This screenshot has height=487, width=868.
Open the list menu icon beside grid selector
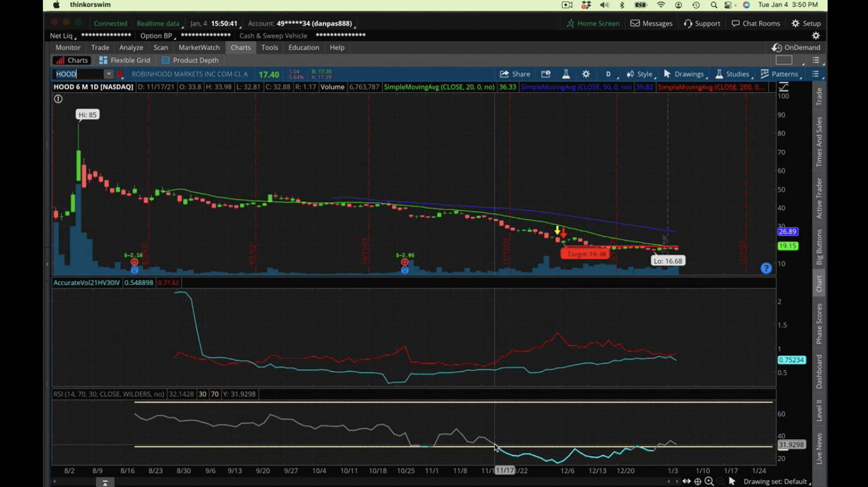click(x=816, y=61)
